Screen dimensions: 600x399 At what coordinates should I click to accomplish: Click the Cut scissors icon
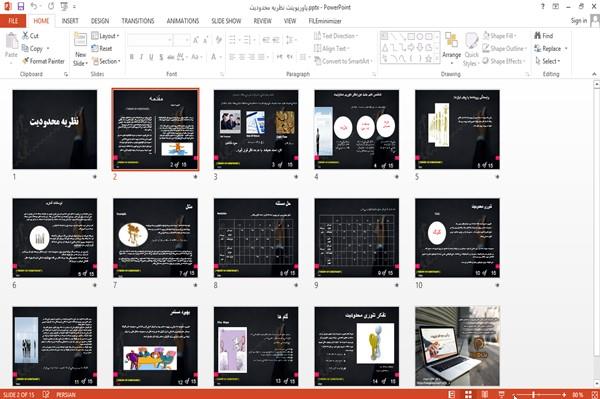(x=26, y=36)
